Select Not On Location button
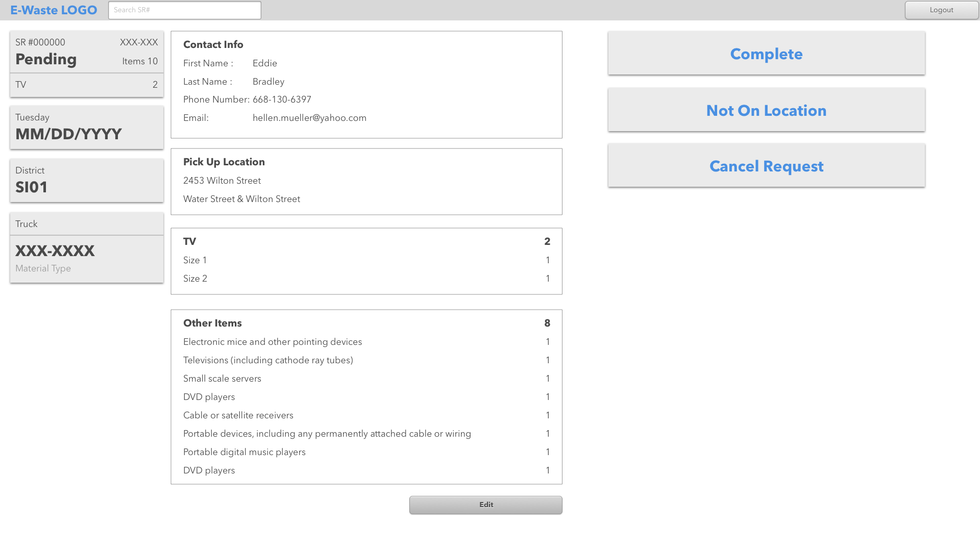This screenshot has width=980, height=551. tap(766, 110)
